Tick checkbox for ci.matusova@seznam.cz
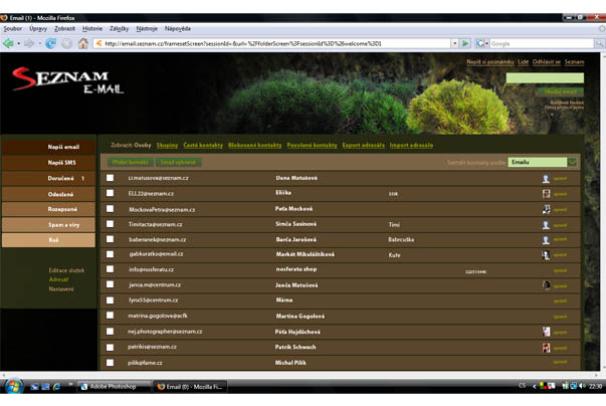 [x=111, y=179]
